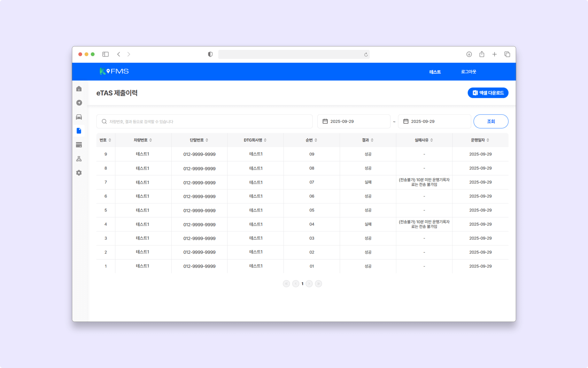Open the settings gear icon
This screenshot has height=368, width=588.
click(x=79, y=173)
